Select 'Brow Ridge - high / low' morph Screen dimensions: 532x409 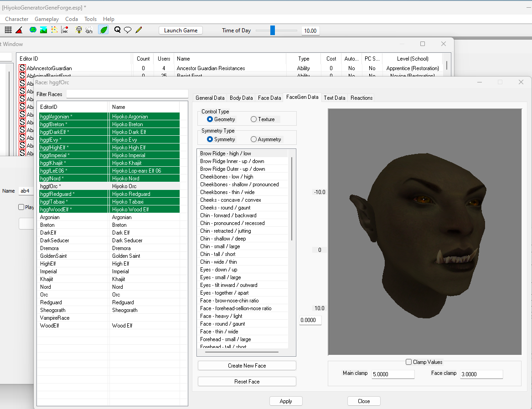(x=243, y=153)
